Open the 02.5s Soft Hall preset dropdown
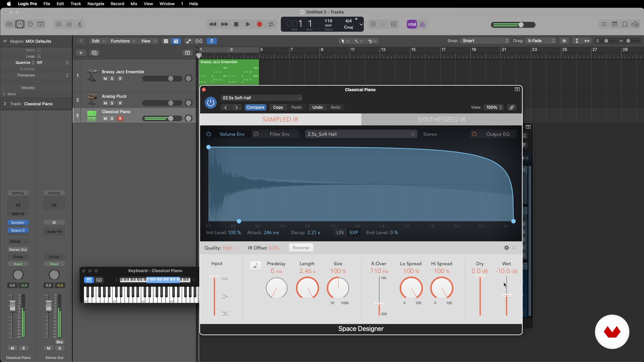The width and height of the screenshot is (644, 362). [x=262, y=98]
